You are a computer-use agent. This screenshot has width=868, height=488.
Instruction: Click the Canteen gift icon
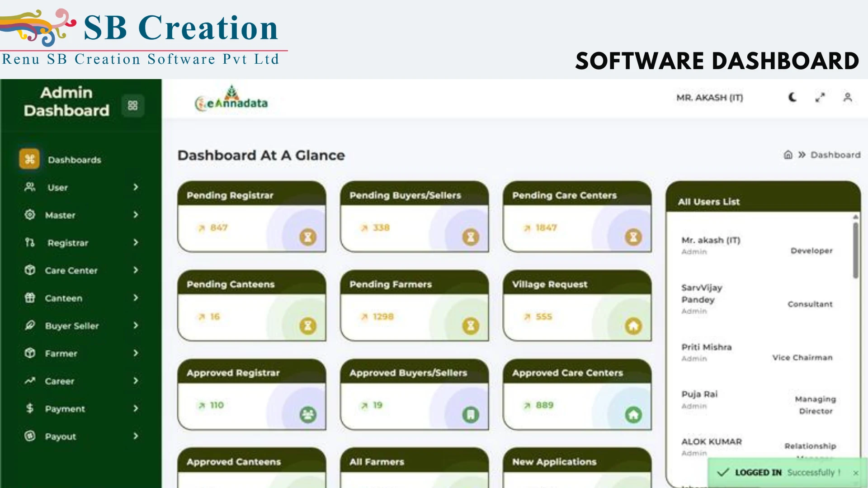pos(30,298)
